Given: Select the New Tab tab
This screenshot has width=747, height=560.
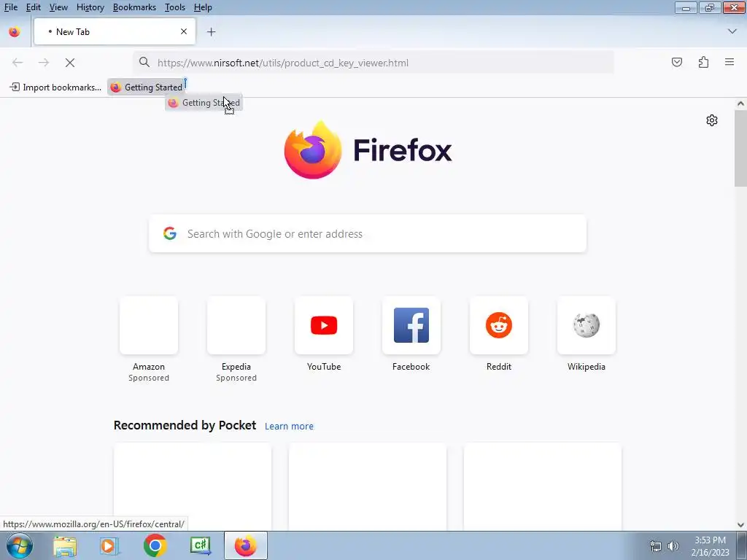Looking at the screenshot, I should 115,31.
